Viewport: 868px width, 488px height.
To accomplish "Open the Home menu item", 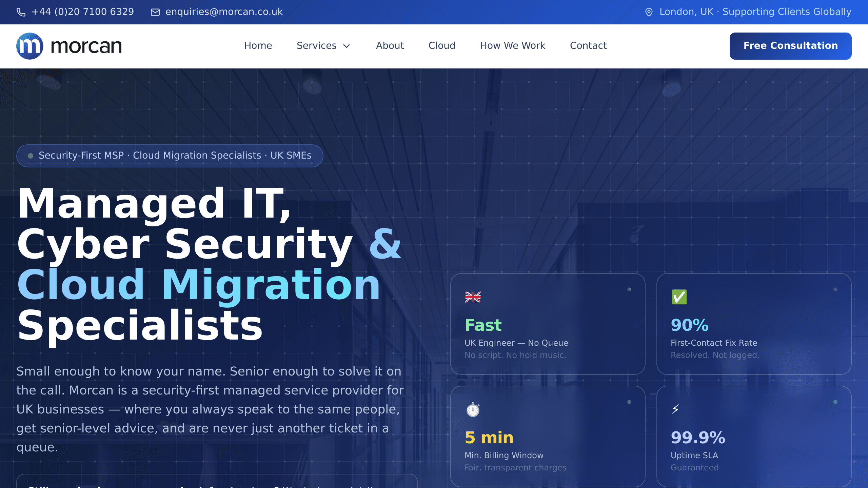I will [x=258, y=46].
